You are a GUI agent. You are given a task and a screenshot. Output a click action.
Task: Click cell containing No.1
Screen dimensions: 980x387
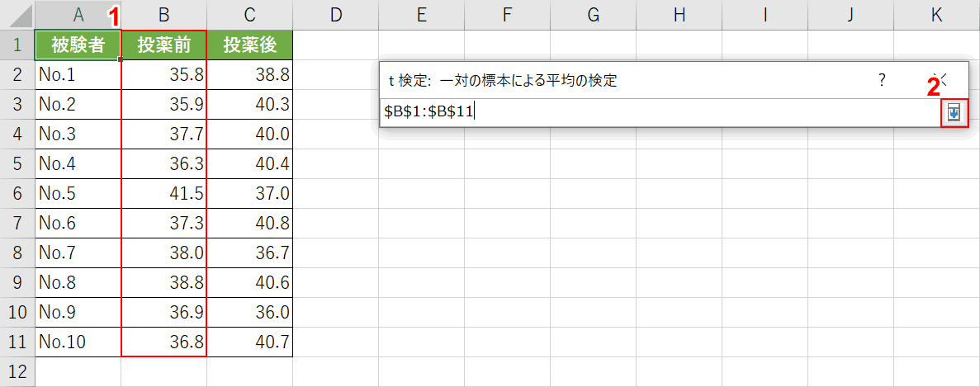(x=78, y=75)
